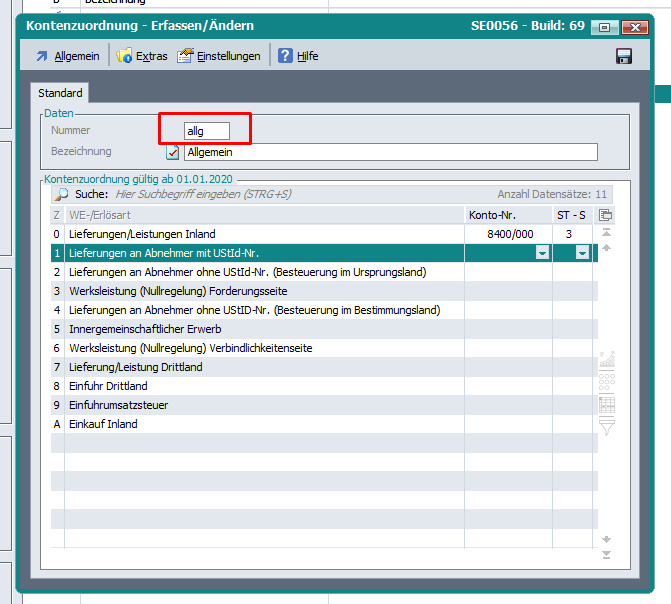Screen dimensions: 671x604
Task: Click the save floppy disk icon
Action: pos(624,56)
